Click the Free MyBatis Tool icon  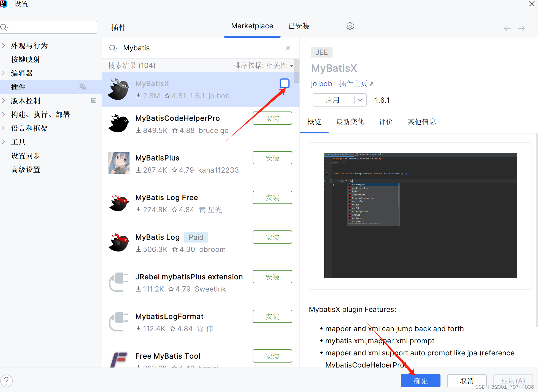tap(119, 360)
